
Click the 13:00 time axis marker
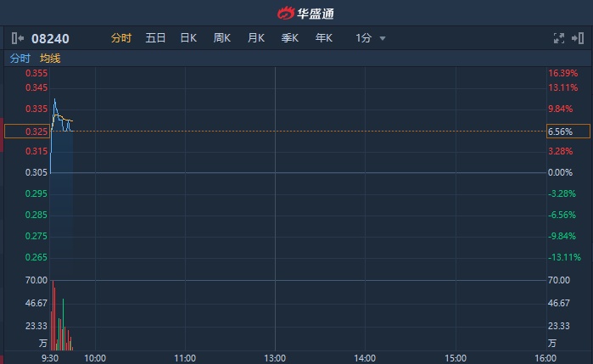[x=275, y=358]
